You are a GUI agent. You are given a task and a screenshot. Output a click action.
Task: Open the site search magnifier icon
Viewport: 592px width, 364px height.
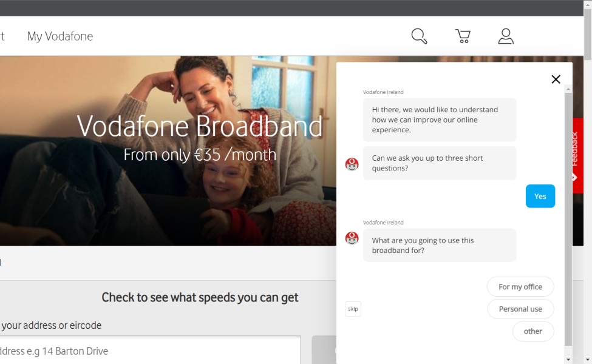pyautogui.click(x=418, y=36)
